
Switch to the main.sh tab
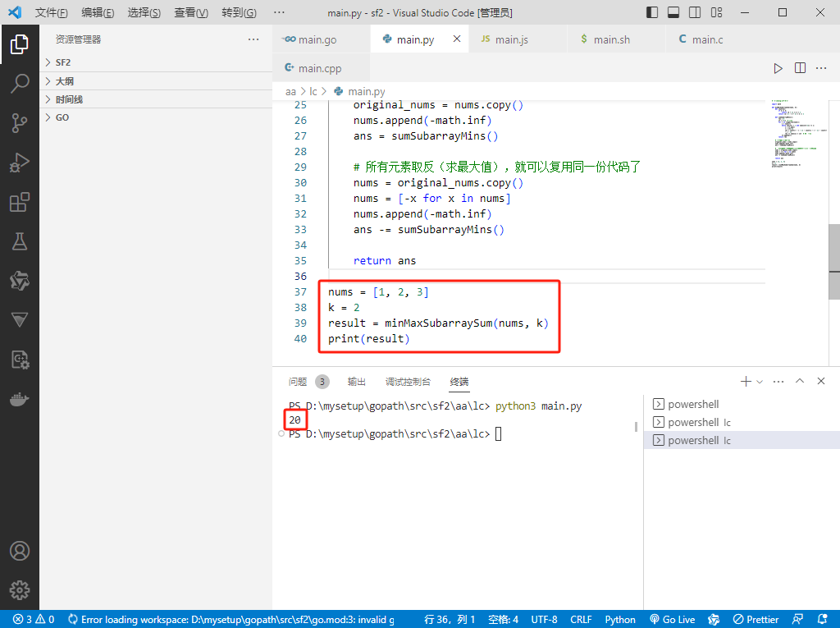coord(616,39)
